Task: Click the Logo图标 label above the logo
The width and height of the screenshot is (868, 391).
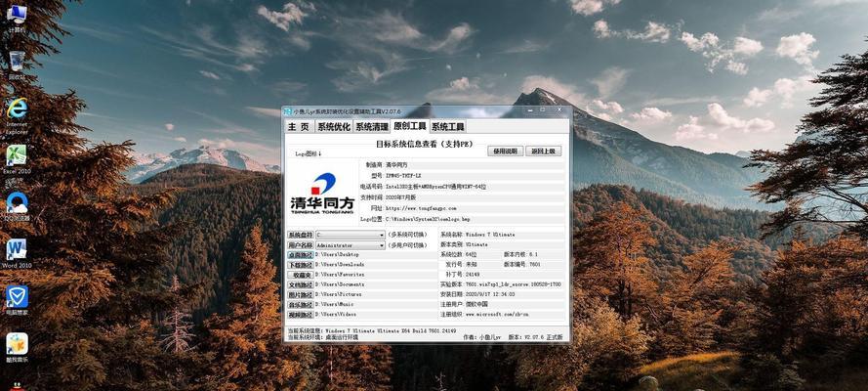Action: (308, 153)
